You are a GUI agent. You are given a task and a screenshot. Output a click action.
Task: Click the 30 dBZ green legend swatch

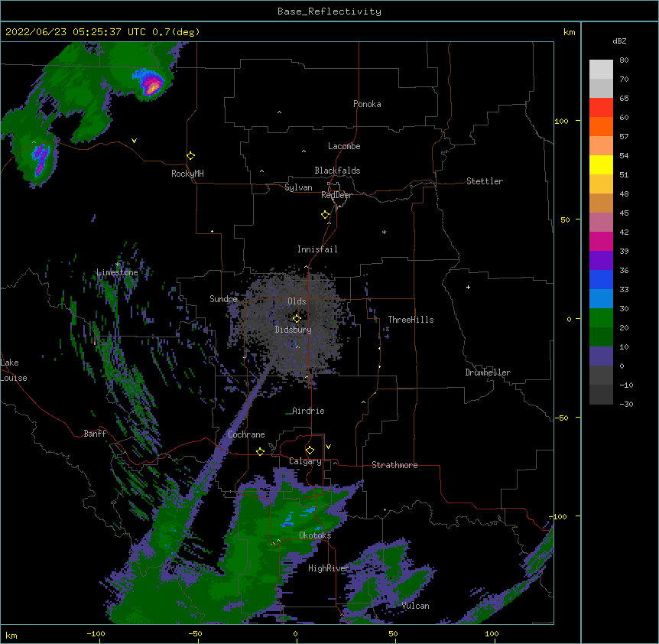(601, 318)
